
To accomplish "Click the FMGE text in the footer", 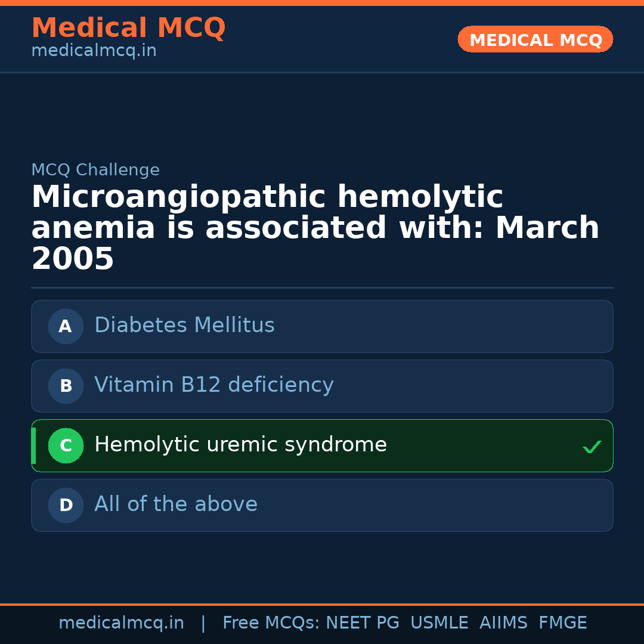I will click(562, 623).
